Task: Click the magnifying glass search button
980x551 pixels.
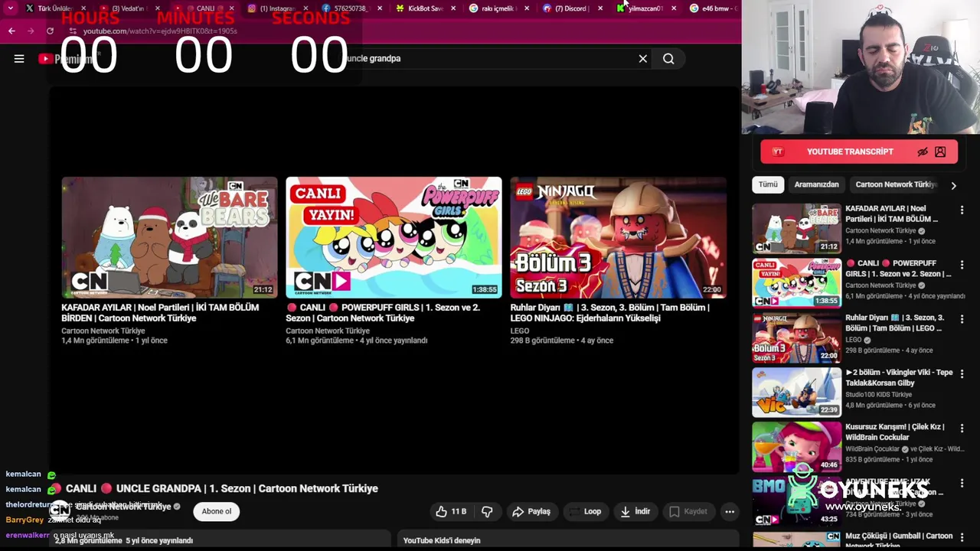Action: point(668,59)
